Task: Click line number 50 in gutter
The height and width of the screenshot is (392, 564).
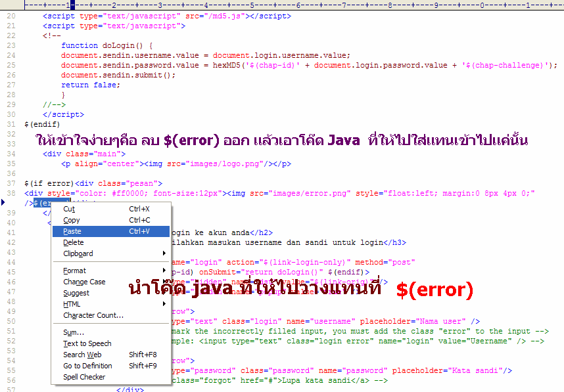Action: [x=11, y=321]
